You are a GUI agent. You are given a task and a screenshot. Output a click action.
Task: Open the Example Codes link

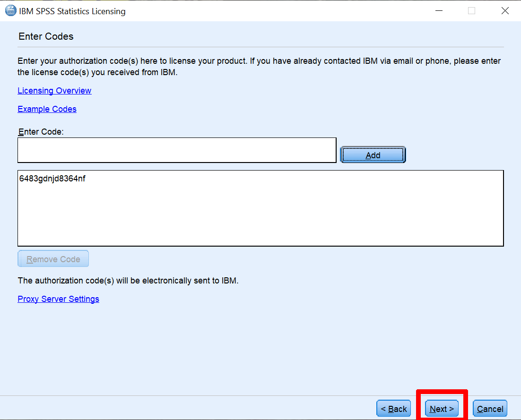(x=47, y=109)
